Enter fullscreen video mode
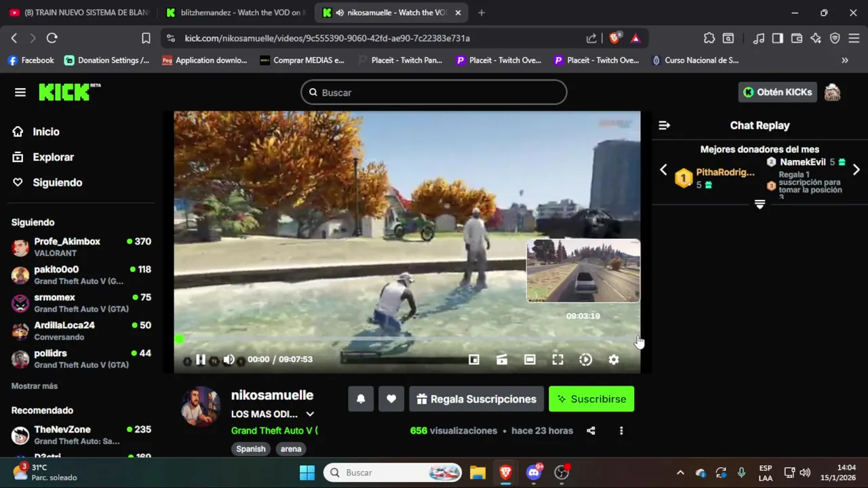The width and height of the screenshot is (868, 488). (557, 360)
